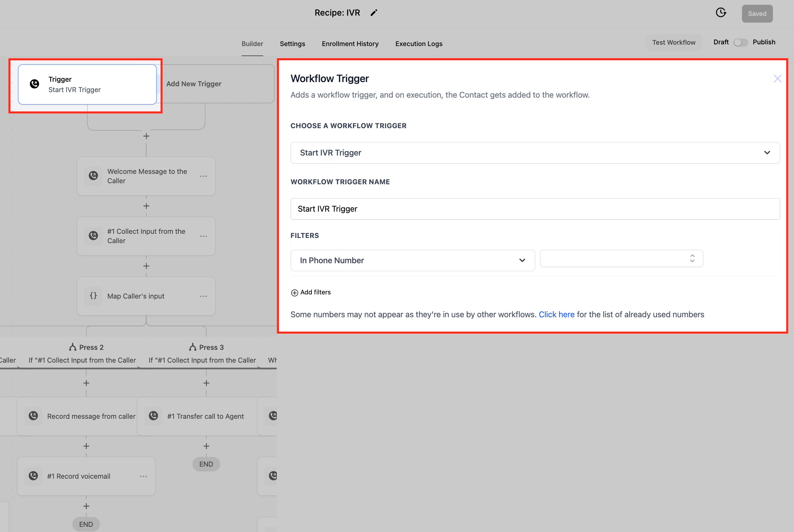Toggle the Draft/Publish switch
The width and height of the screenshot is (794, 532).
click(740, 42)
